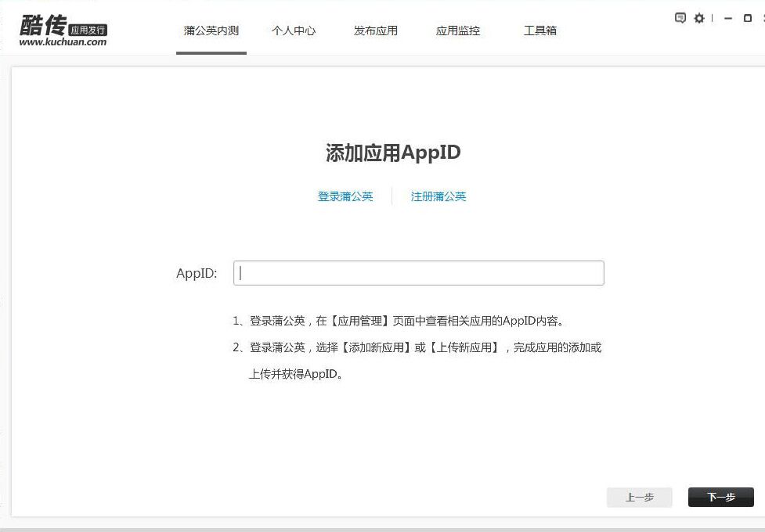Open the 个人中心 section
765x532 pixels.
(x=294, y=31)
